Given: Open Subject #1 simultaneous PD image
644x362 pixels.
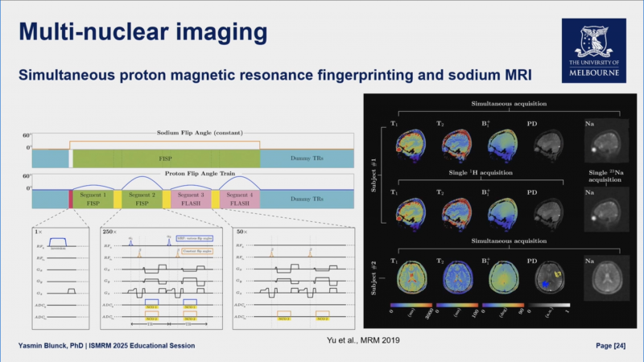Looking at the screenshot, I should [549, 146].
